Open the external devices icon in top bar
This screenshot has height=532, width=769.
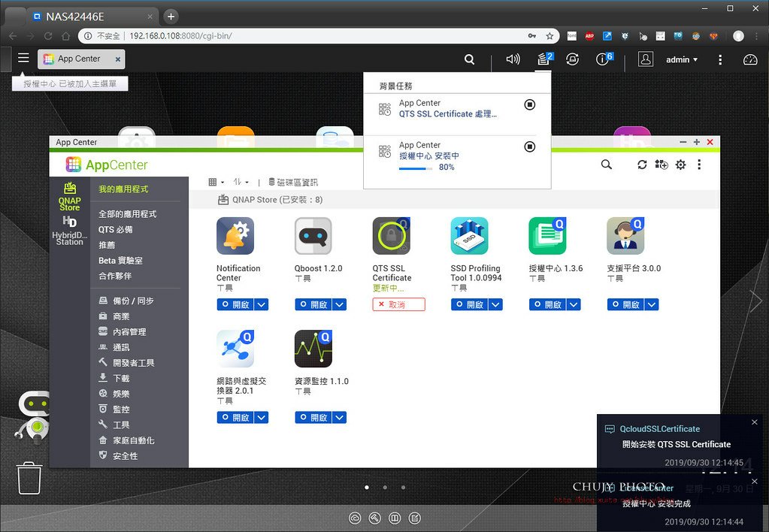[572, 59]
